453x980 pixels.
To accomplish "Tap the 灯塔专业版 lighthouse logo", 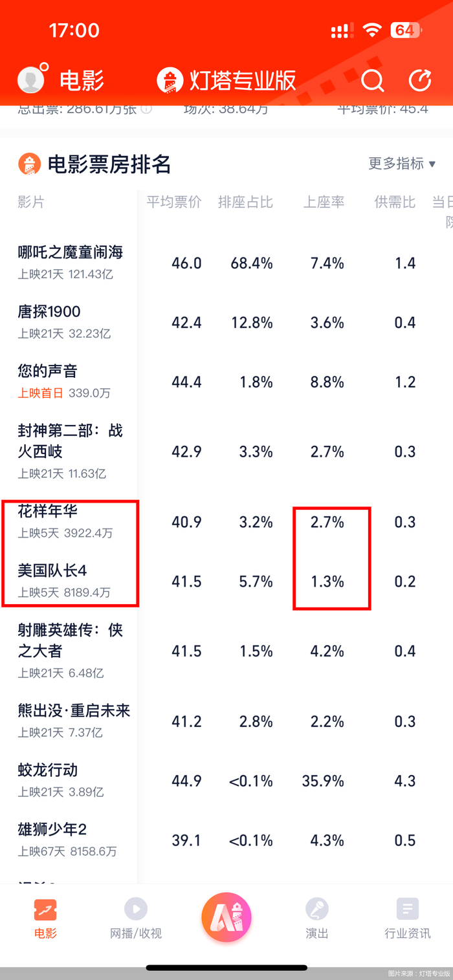I will pyautogui.click(x=170, y=80).
